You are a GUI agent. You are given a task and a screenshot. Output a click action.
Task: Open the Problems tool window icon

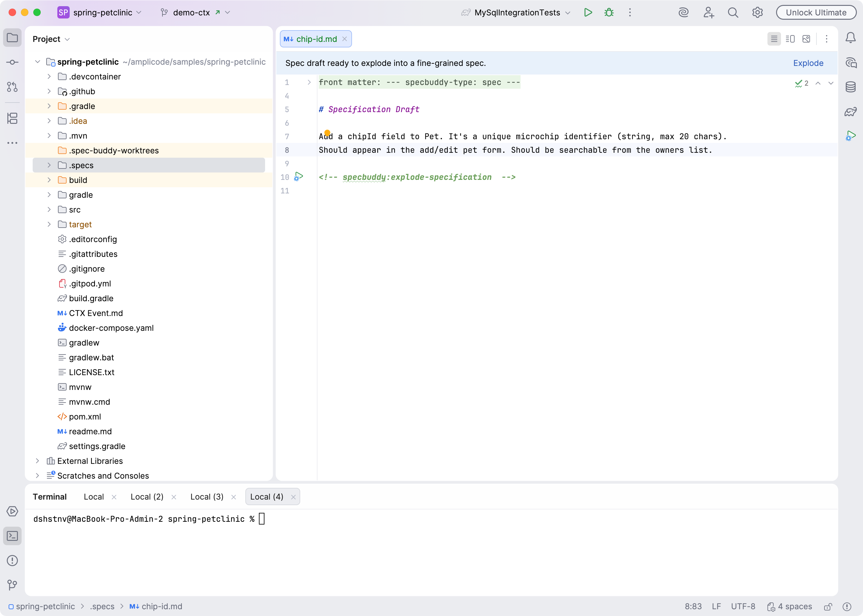[x=12, y=560]
